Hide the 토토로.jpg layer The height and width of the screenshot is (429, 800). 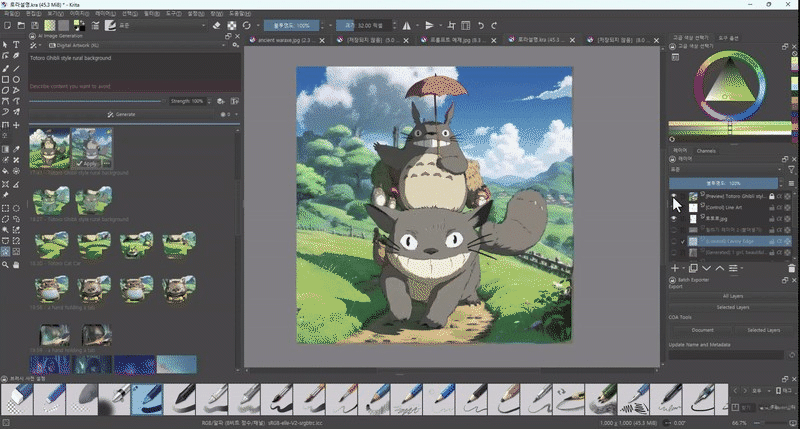(x=675, y=219)
